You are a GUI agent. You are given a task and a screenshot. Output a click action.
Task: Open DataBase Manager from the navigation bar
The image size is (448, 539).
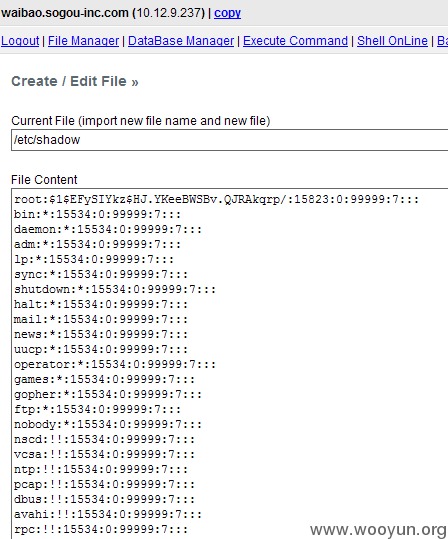click(181, 41)
